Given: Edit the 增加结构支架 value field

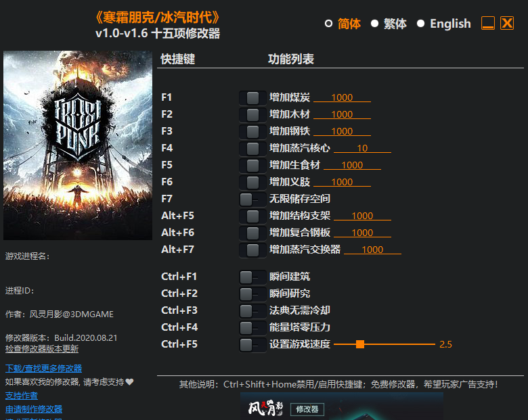Looking at the screenshot, I should click(362, 216).
